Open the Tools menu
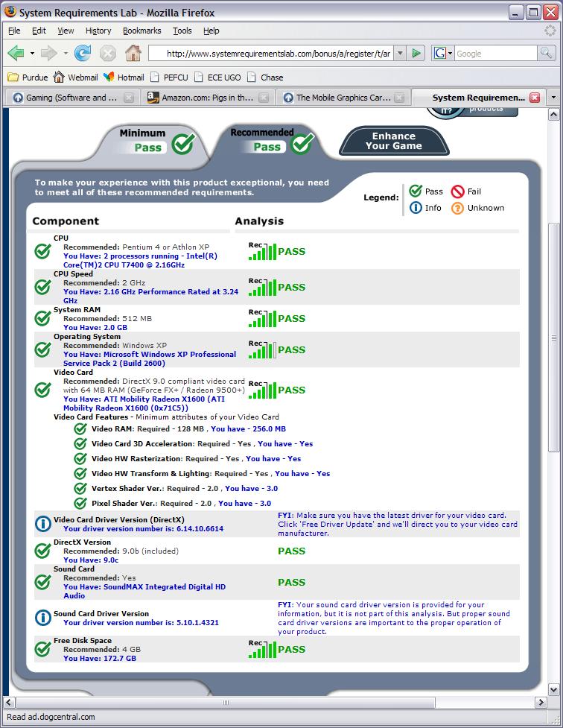Screen dimensions: 563x728 (182, 31)
